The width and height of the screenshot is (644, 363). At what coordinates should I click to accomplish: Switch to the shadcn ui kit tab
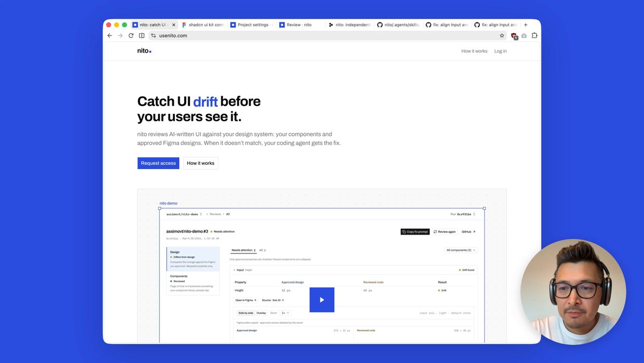pos(203,25)
